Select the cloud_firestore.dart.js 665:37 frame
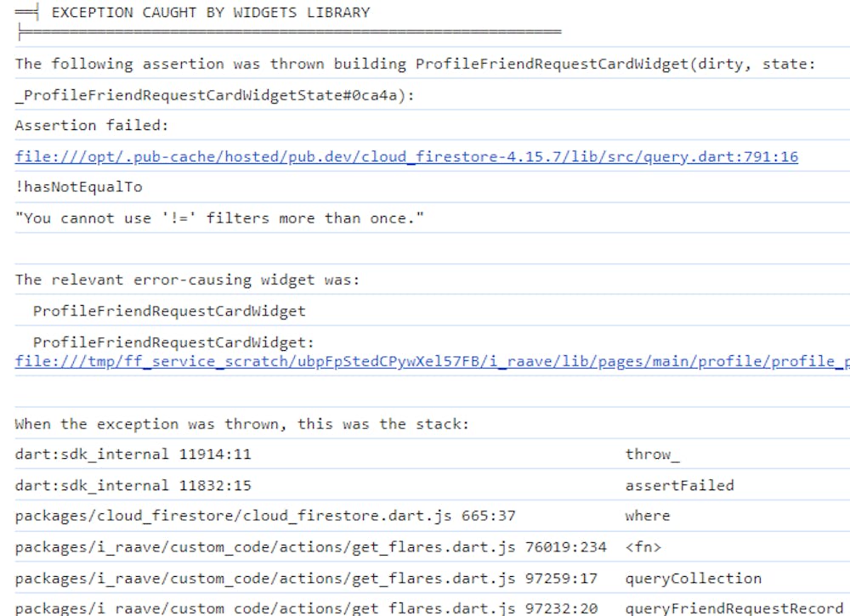This screenshot has width=850, height=616. pyautogui.click(x=264, y=516)
